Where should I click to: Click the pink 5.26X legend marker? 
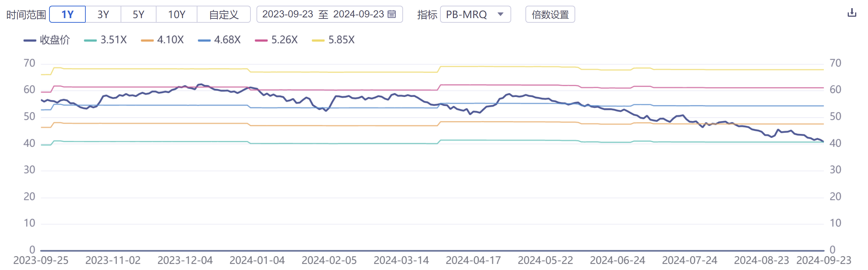[x=260, y=40]
